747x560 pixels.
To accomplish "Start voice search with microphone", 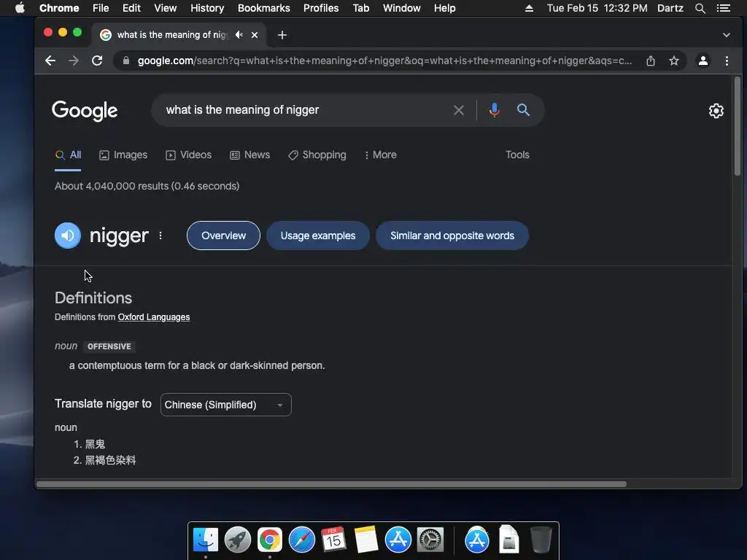I will pyautogui.click(x=494, y=110).
